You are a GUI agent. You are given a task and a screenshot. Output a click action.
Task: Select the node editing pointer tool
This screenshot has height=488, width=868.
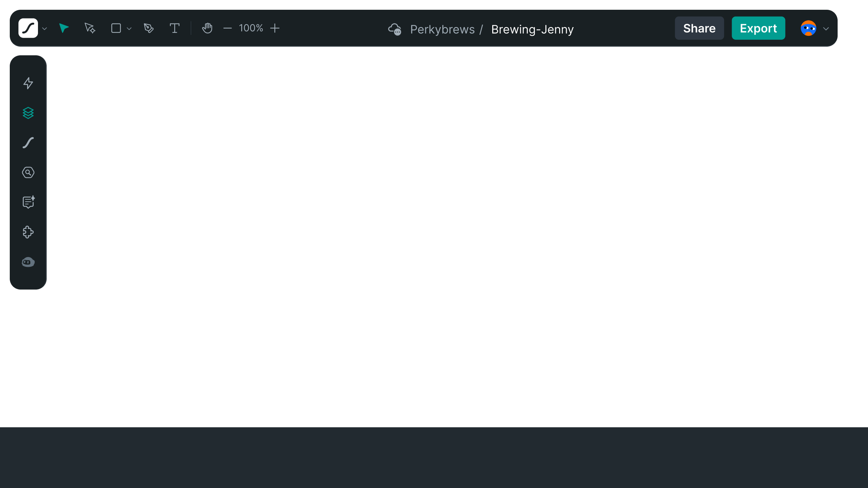pos(90,28)
